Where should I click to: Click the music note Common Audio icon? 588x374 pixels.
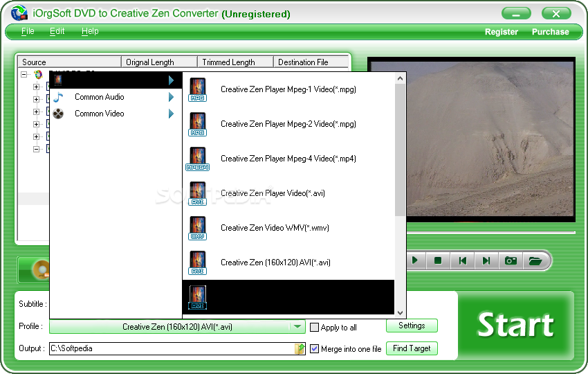pos(58,97)
